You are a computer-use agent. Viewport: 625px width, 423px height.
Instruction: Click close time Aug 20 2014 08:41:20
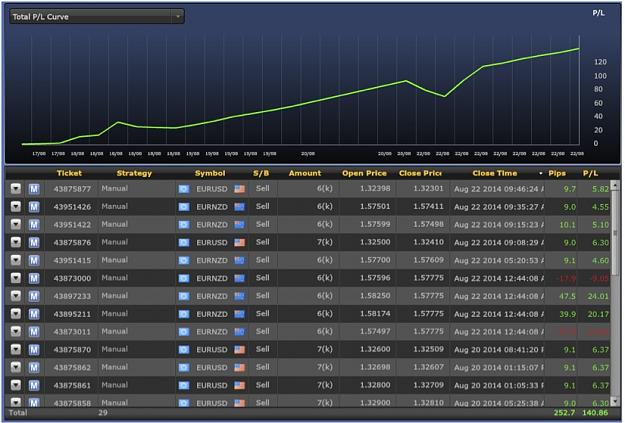point(499,349)
